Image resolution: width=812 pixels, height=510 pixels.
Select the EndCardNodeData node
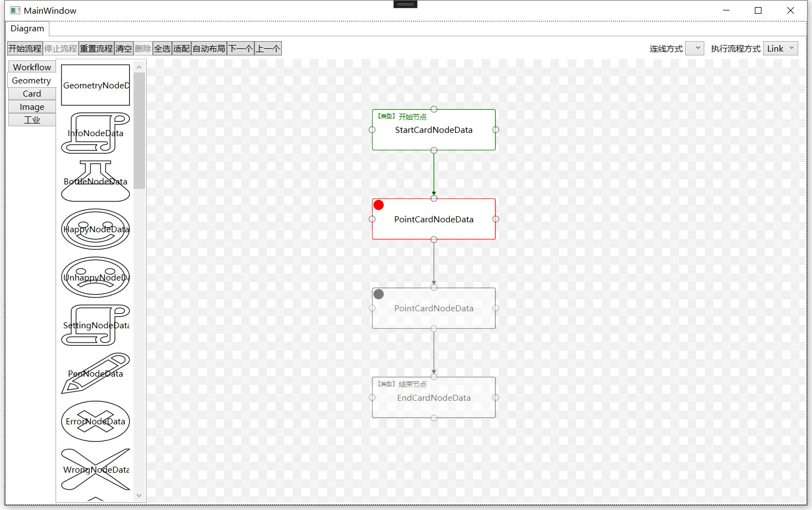point(434,397)
